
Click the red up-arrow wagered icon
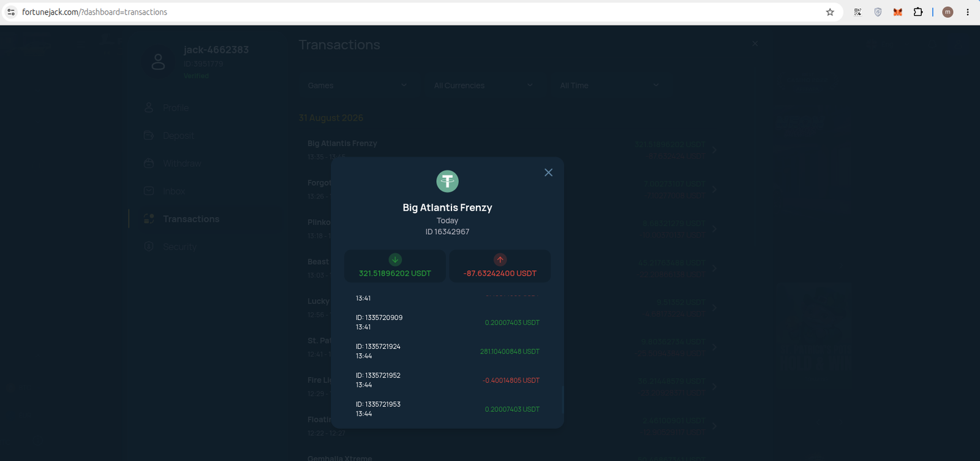coord(500,260)
